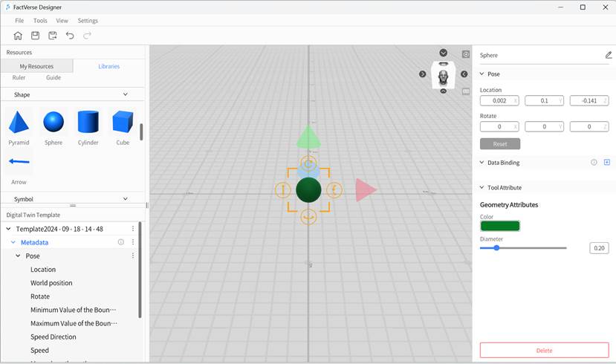Screen dimensions: 616x364
Task: Click the red X-axis gizmo arrow
Action: pyautogui.click(x=366, y=190)
